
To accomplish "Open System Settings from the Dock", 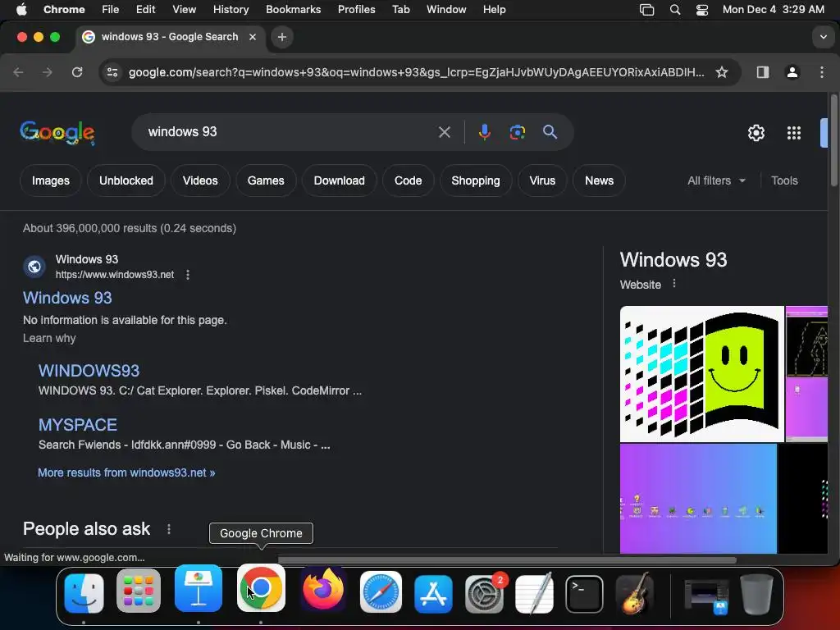I will [x=484, y=593].
